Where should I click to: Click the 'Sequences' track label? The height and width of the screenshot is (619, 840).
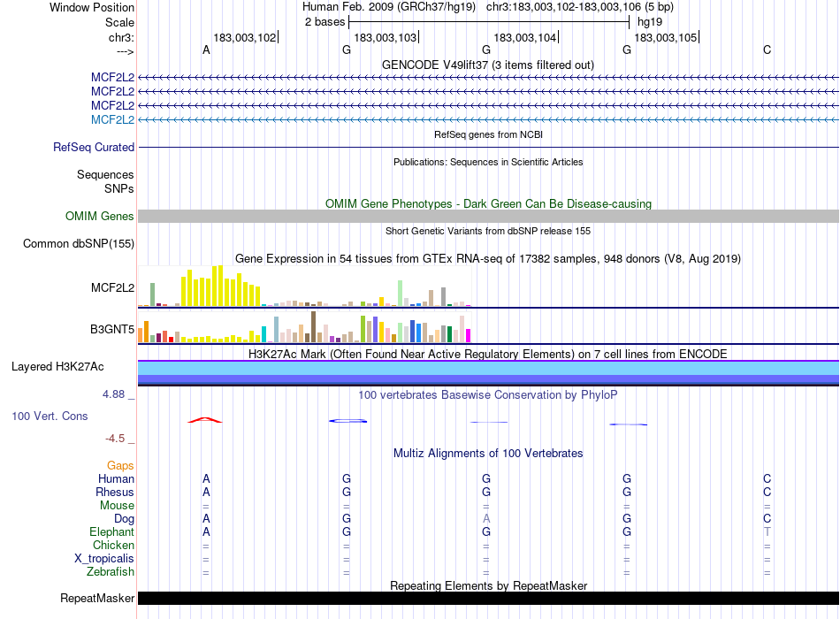pos(105,175)
